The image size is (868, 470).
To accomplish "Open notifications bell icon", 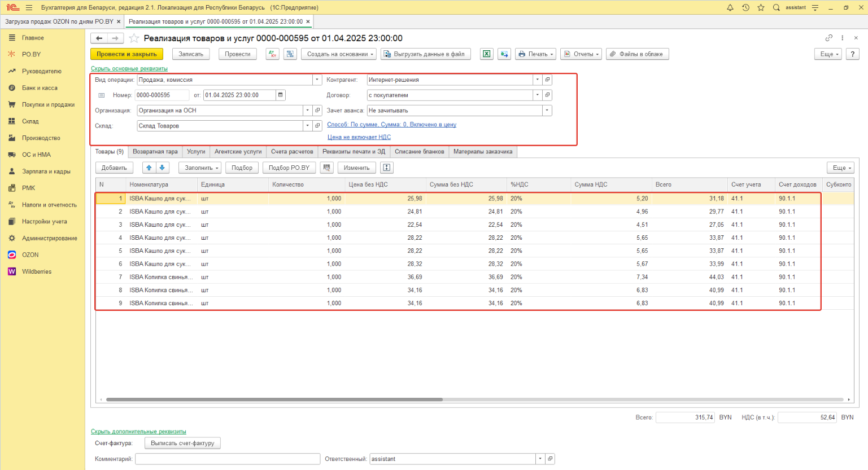I will (x=730, y=7).
